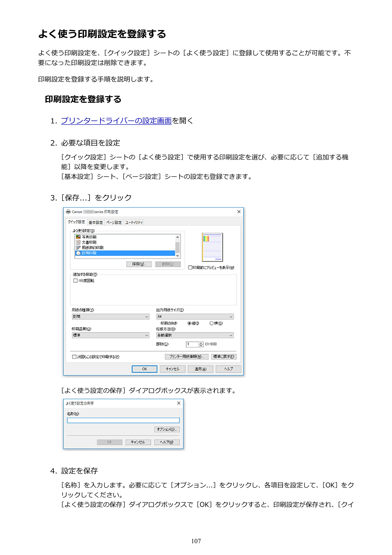Viewport: 392px width, 555px height.
Task: Click the 名称(N) text field
Action: [123, 420]
